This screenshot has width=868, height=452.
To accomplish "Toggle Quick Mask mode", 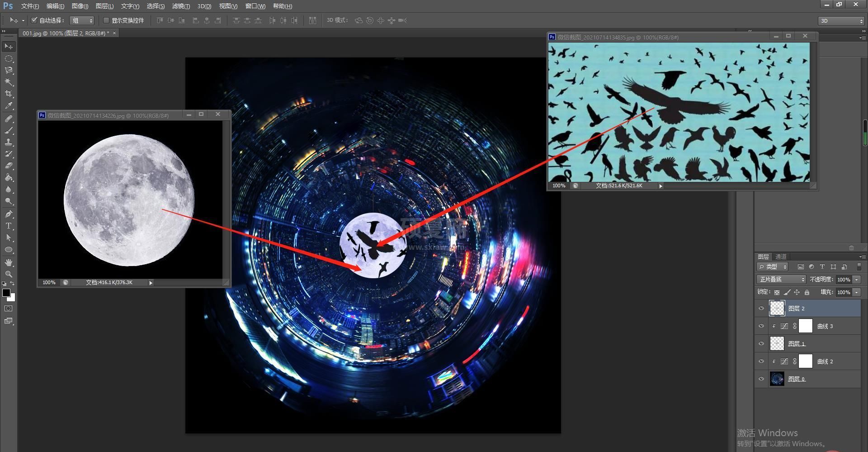I will 9,309.
